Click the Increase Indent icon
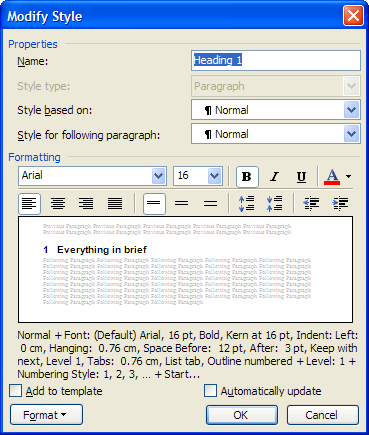This screenshot has height=435, width=369. pyautogui.click(x=340, y=203)
